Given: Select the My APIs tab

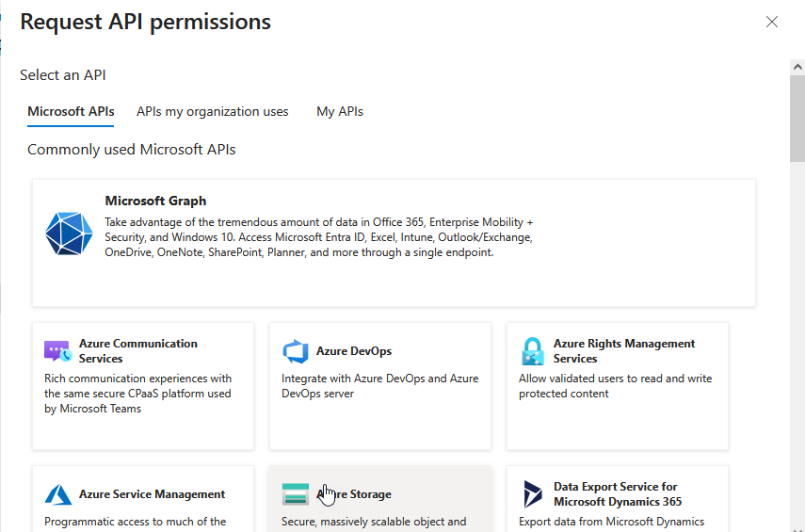Looking at the screenshot, I should click(x=340, y=111).
